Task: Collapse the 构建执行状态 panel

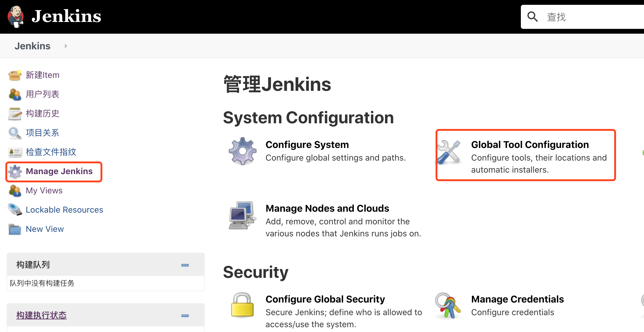Action: point(185,315)
